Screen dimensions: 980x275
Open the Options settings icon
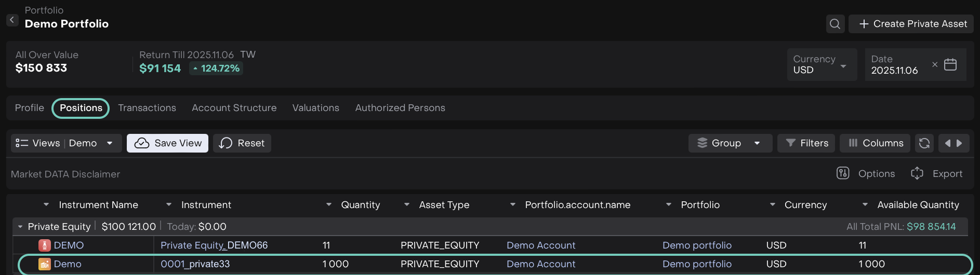(843, 173)
